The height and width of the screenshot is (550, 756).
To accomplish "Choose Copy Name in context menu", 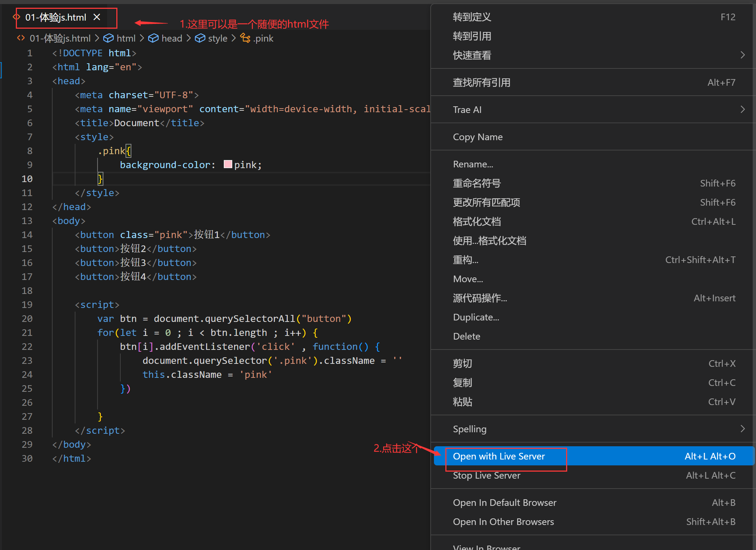I will click(x=477, y=137).
